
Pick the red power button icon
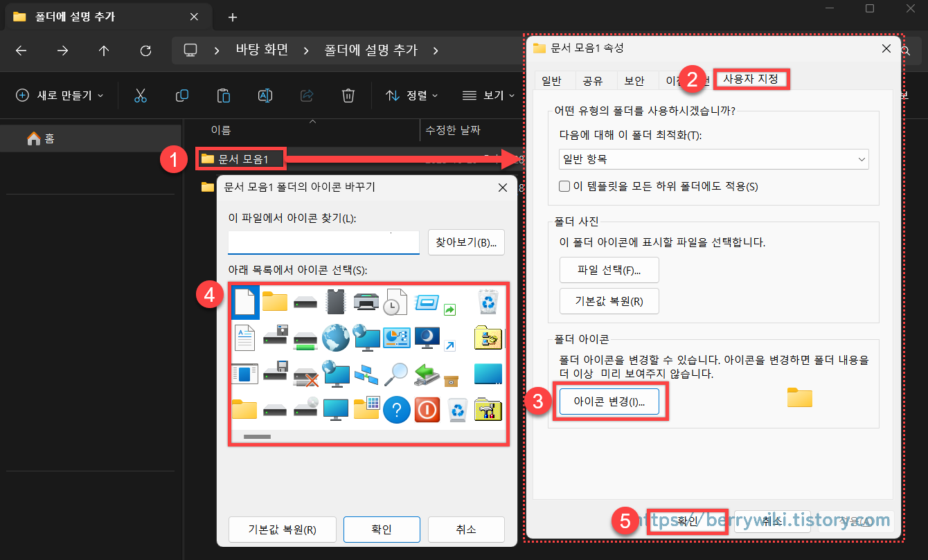427,410
